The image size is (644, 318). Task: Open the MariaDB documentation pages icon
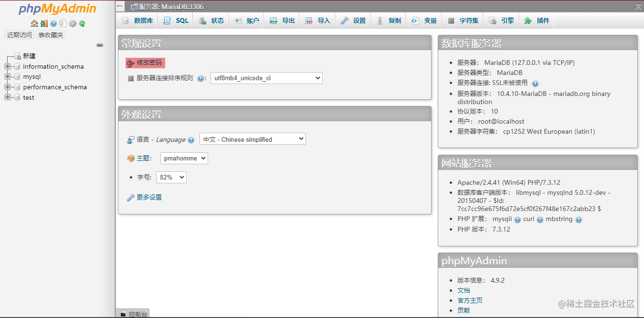(x=63, y=23)
